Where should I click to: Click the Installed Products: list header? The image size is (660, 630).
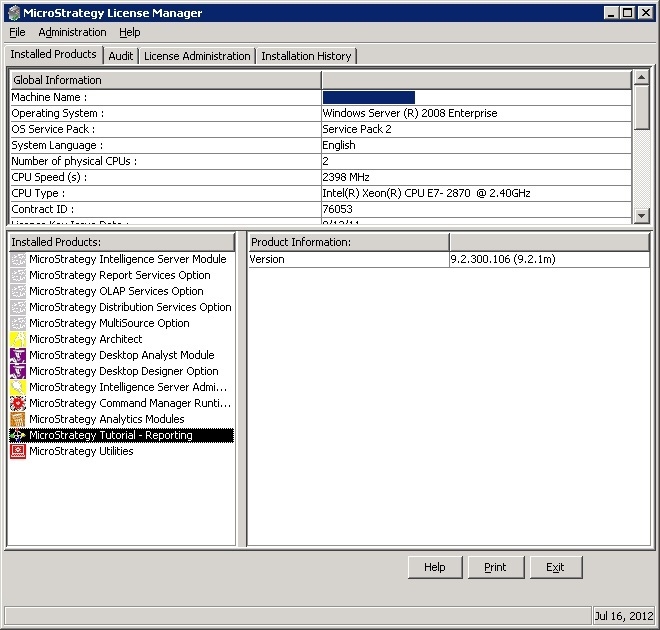pyautogui.click(x=122, y=242)
